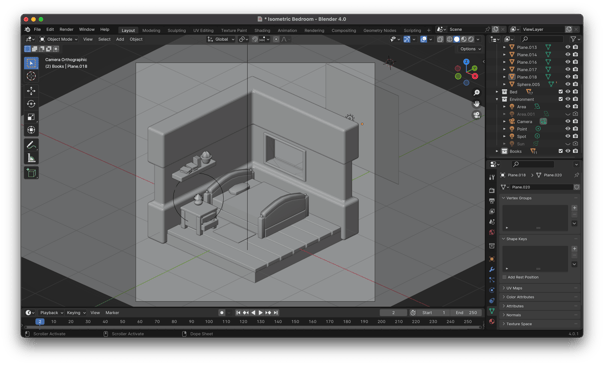
Task: Open the Object Mode dropdown
Action: point(59,39)
